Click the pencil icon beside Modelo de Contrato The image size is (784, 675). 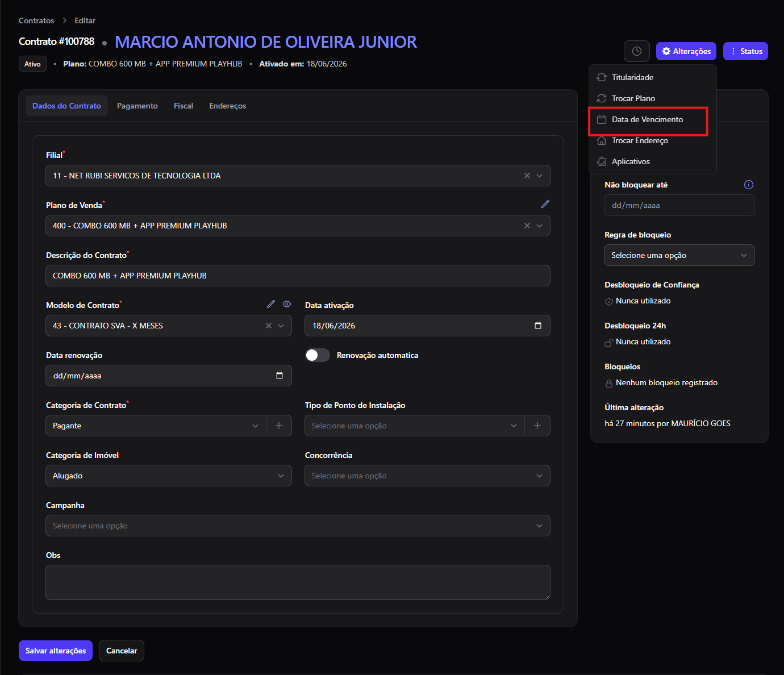pyautogui.click(x=271, y=304)
